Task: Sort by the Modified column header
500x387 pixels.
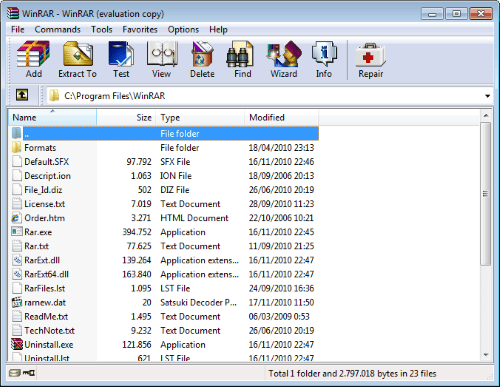Action: click(x=282, y=117)
